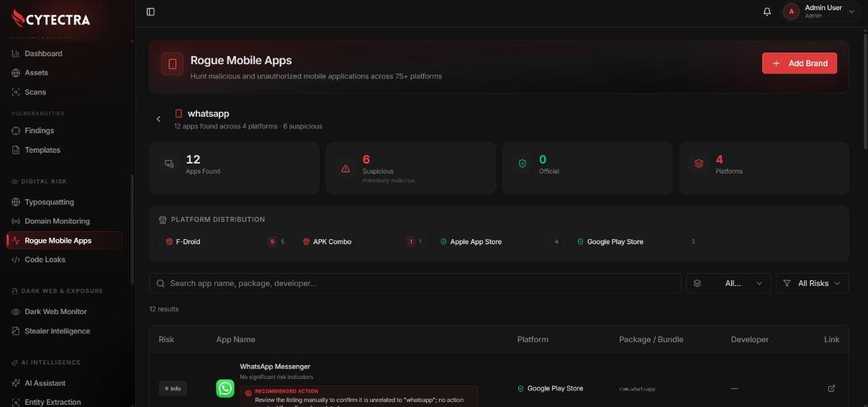Go back using the back arrow
868x407 pixels.
click(x=158, y=119)
